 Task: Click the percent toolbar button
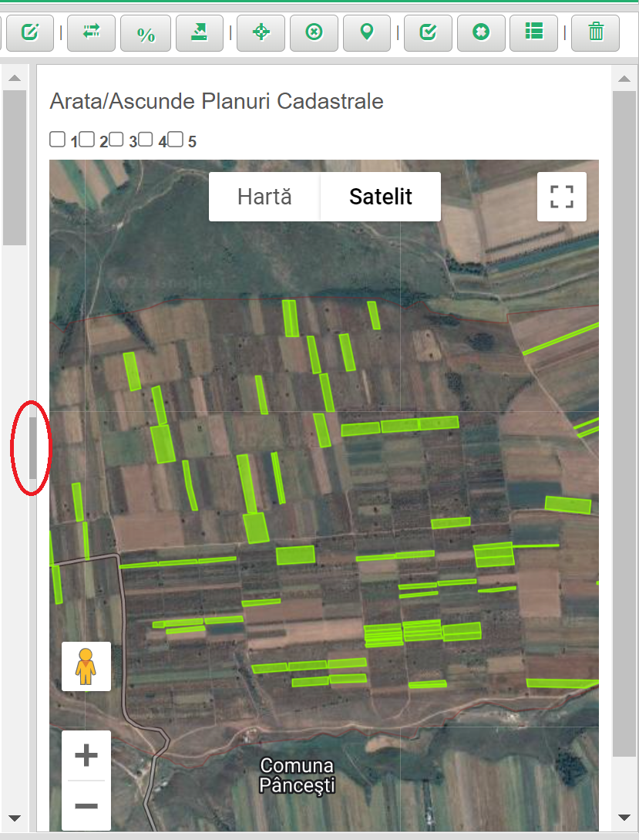pos(145,33)
